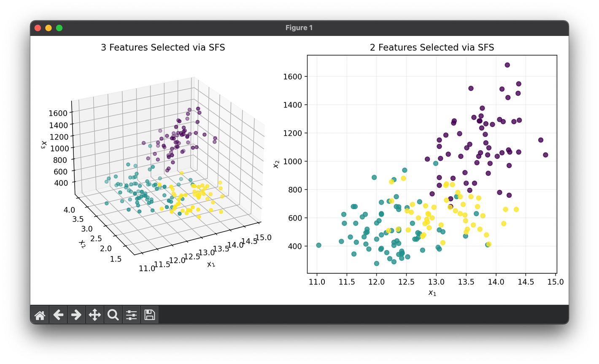
Task: Click the 14.0 tick on the 2D plot x-axis
Action: (496, 282)
